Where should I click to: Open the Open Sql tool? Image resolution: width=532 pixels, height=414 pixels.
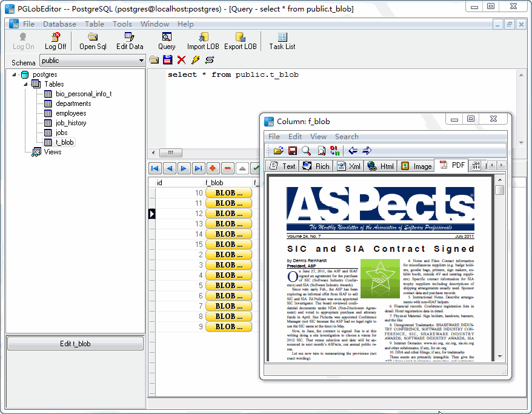point(93,41)
